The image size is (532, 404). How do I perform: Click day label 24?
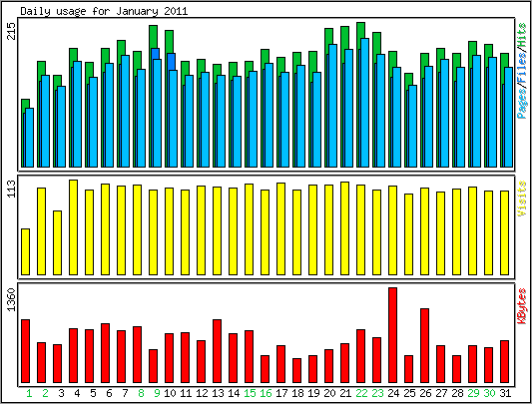click(x=393, y=393)
